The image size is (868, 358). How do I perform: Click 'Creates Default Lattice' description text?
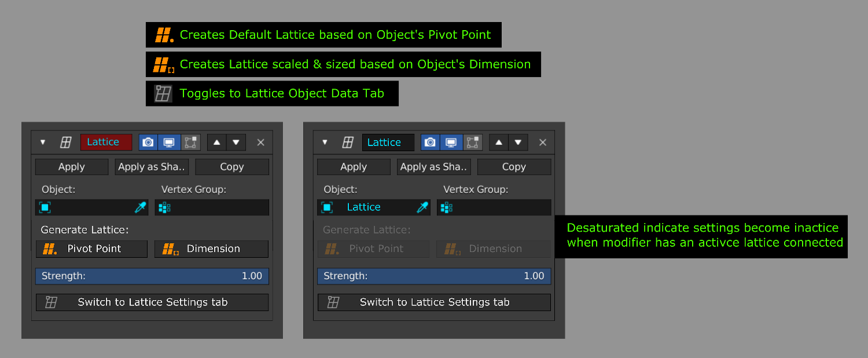point(336,35)
